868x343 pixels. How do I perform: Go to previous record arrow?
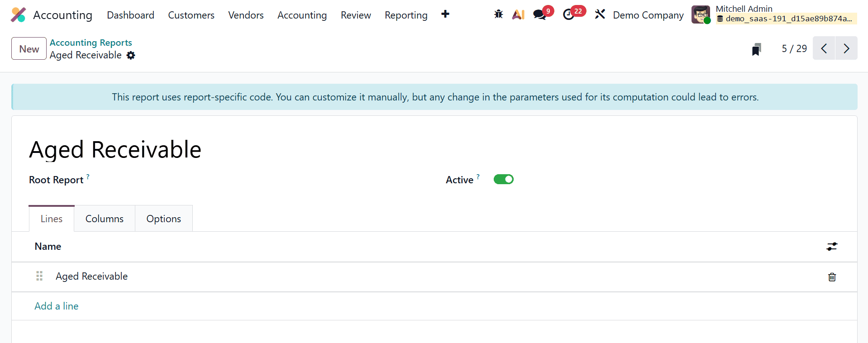(824, 48)
